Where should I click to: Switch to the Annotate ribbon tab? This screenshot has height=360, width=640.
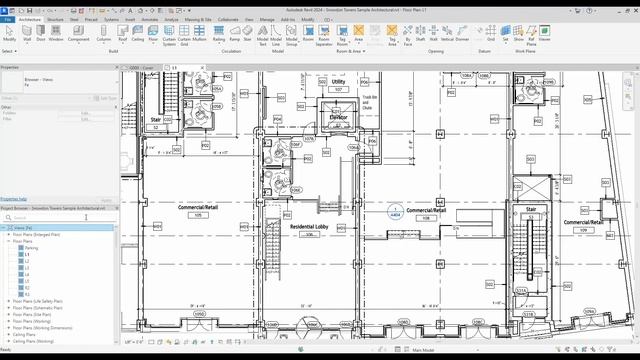149,19
